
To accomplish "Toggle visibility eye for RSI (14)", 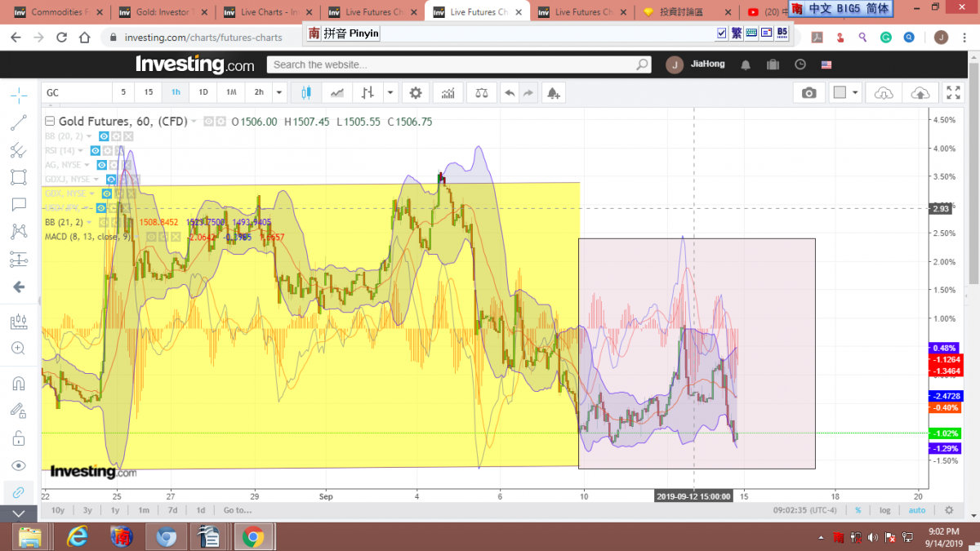I will (x=95, y=151).
